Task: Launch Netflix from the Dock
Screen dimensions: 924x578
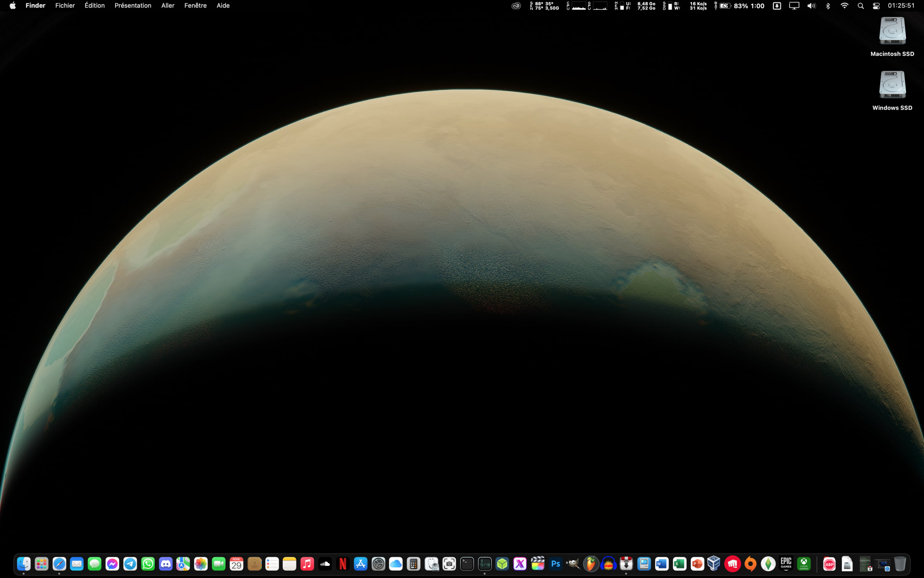Action: 343,564
